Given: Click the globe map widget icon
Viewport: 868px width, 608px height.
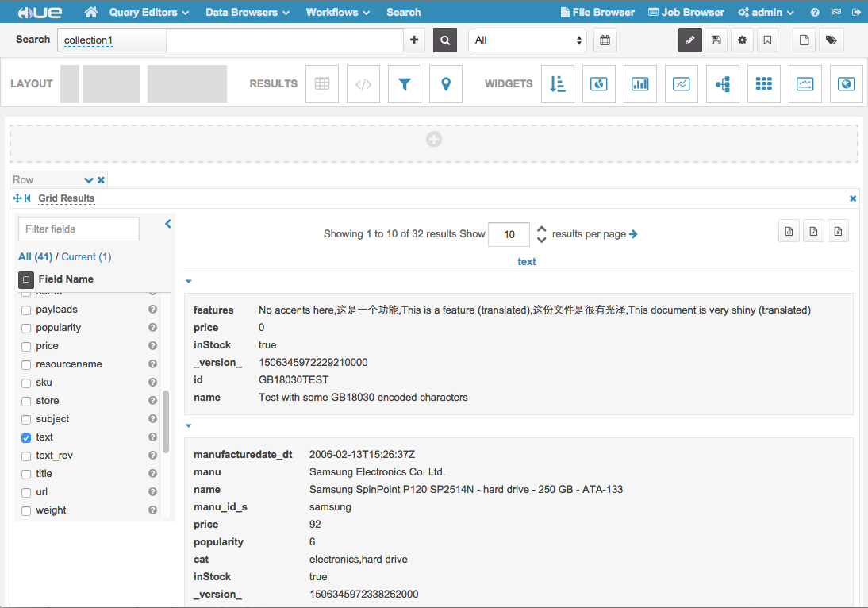Looking at the screenshot, I should 847,84.
